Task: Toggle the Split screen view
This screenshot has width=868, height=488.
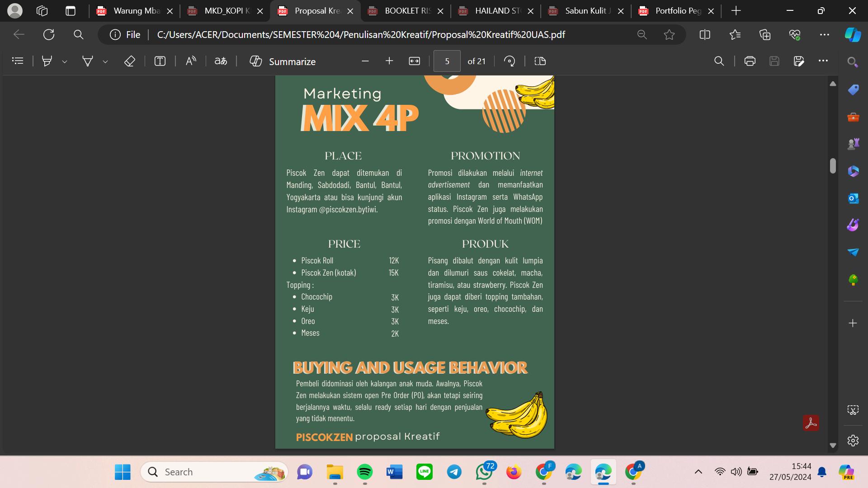Action: [705, 35]
